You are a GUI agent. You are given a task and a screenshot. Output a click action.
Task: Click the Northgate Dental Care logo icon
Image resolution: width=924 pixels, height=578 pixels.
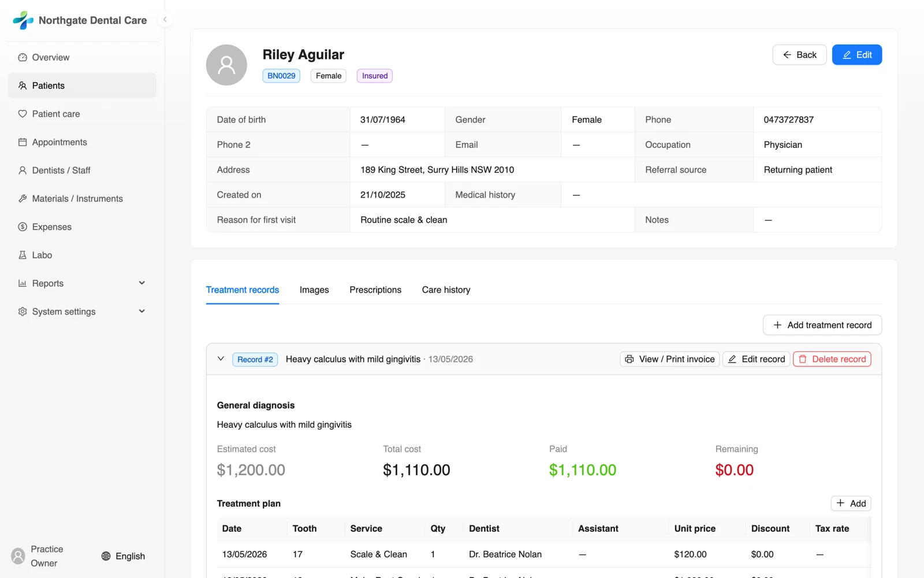(23, 20)
